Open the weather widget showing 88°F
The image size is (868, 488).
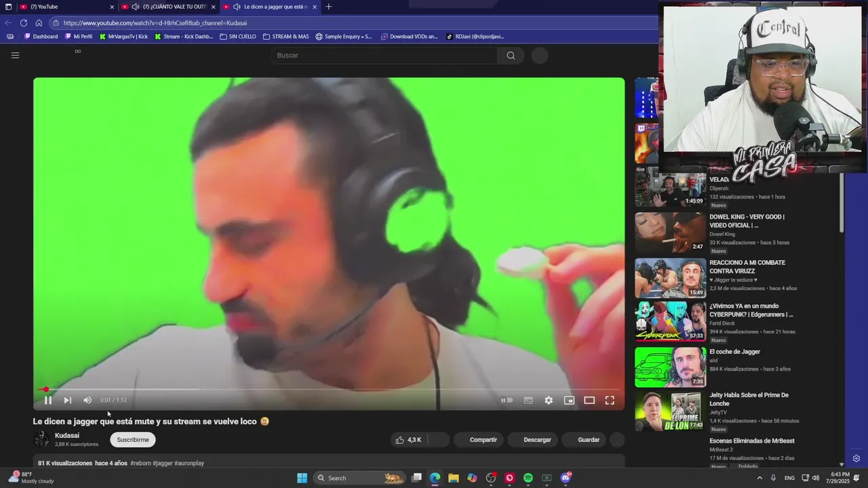31,478
